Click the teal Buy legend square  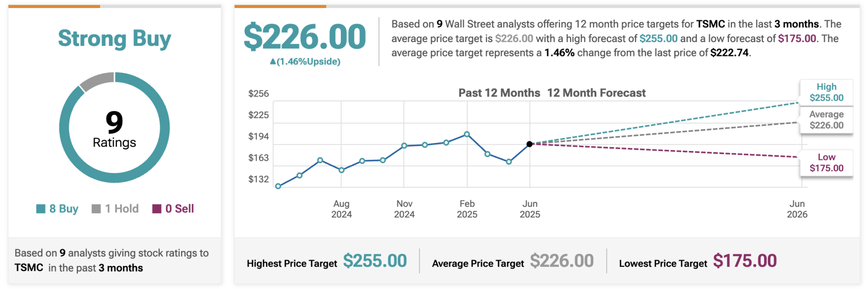pos(41,209)
